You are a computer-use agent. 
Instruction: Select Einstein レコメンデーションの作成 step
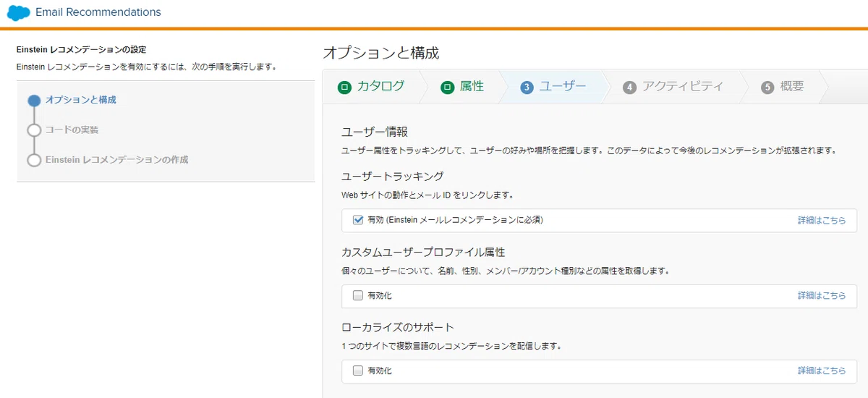coord(116,159)
